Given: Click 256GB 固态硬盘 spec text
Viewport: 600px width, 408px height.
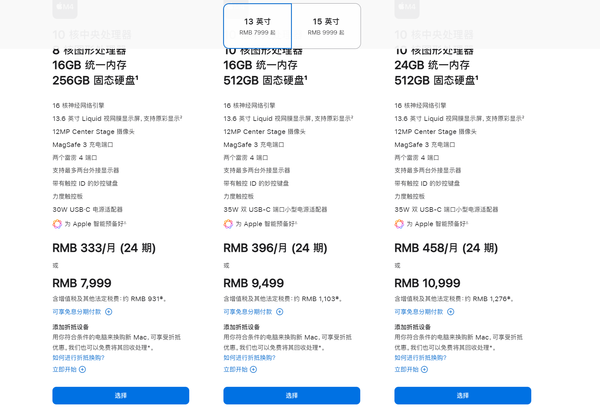Looking at the screenshot, I should (95, 80).
